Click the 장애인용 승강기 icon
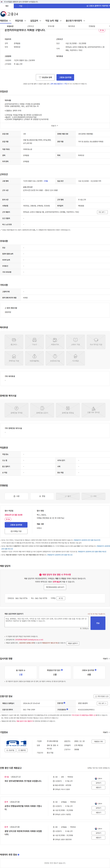 click(42, 410)
